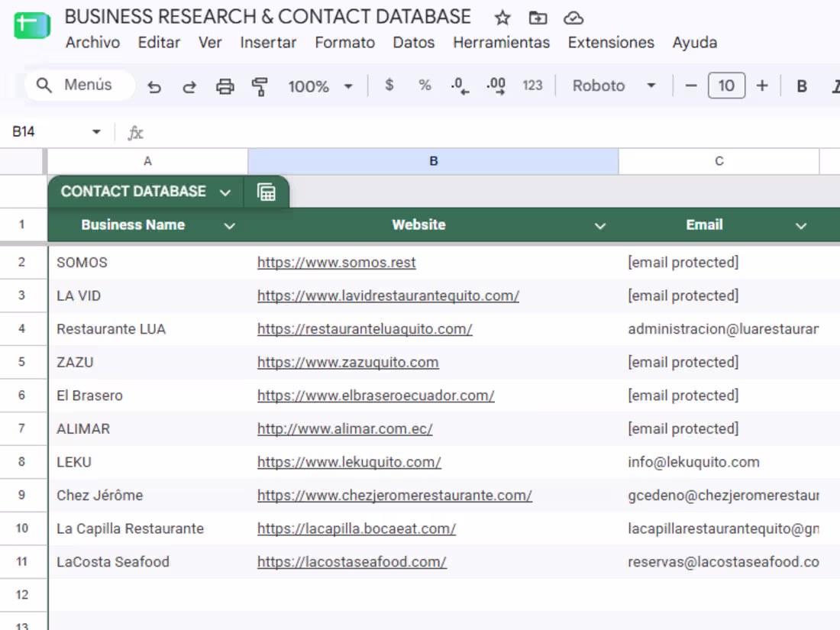
Task: Select cell containing Restaurante LUA
Action: tap(148, 329)
